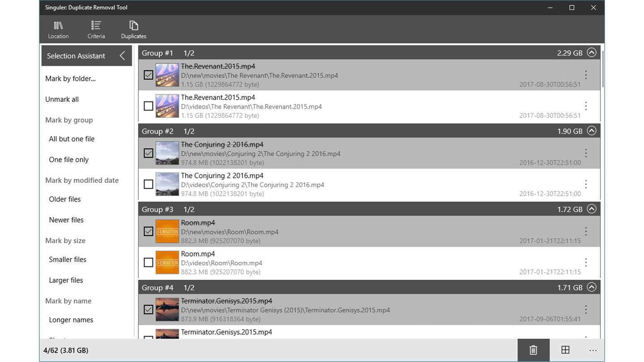Check Room.mp4 in D:\videos
The image size is (644, 362).
coord(148,263)
